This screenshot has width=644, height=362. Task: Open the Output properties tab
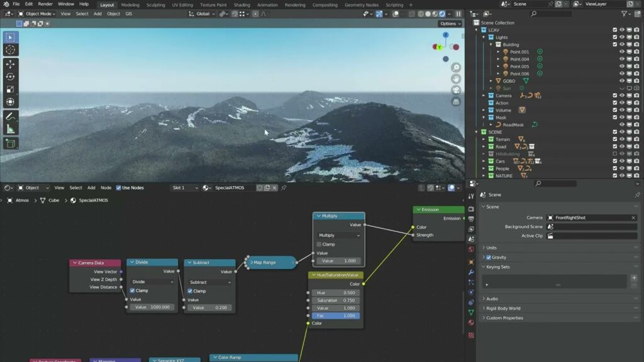tap(471, 219)
